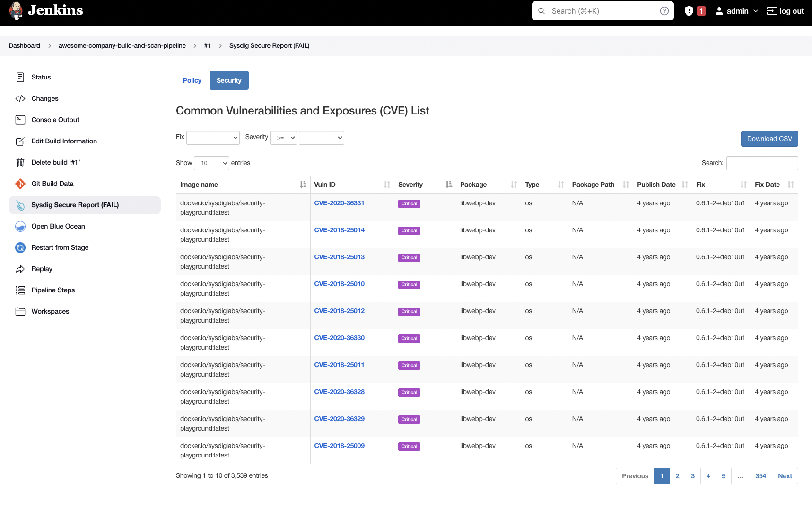The width and height of the screenshot is (812, 510).
Task: Click the Replay arrow icon
Action: 20,269
